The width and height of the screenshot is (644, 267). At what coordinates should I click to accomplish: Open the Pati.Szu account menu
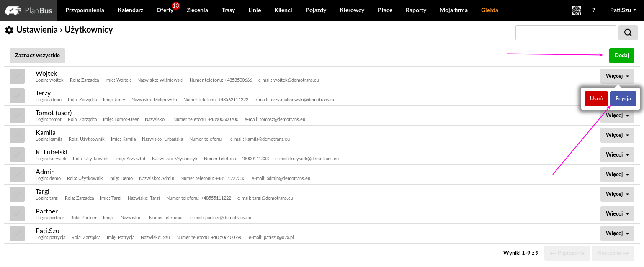pyautogui.click(x=623, y=10)
